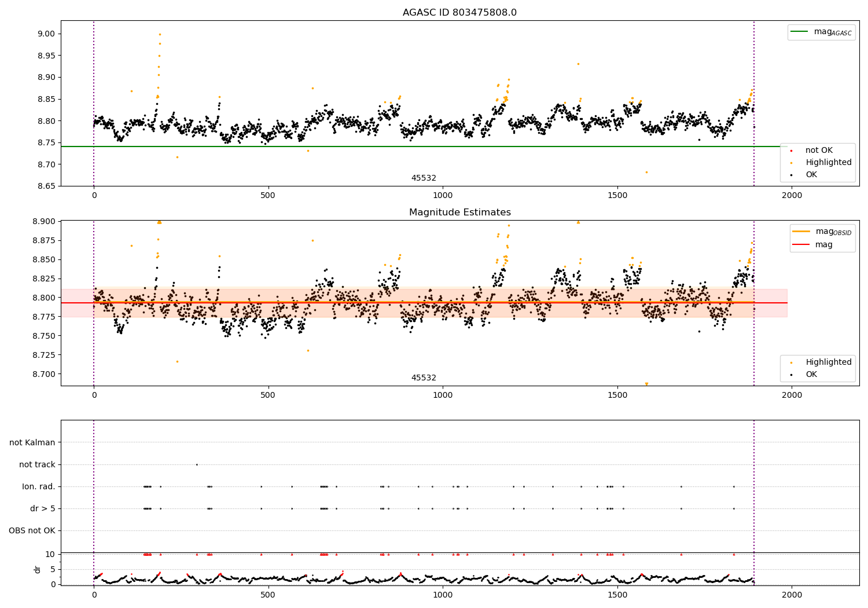Click the 1000 x-tick under the Magnitude Estimates plot

coord(443,395)
